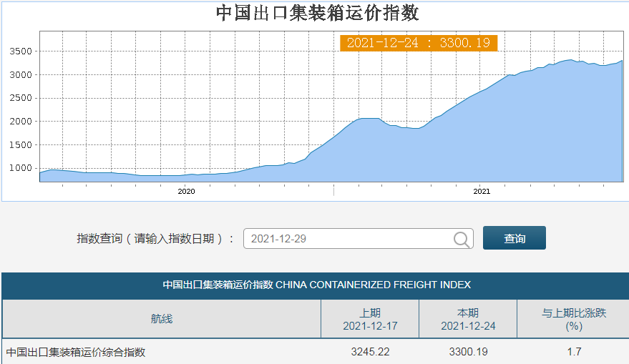This screenshot has height=364, width=629.
Task: Click the 3000 y-axis label
Action: [x=21, y=74]
